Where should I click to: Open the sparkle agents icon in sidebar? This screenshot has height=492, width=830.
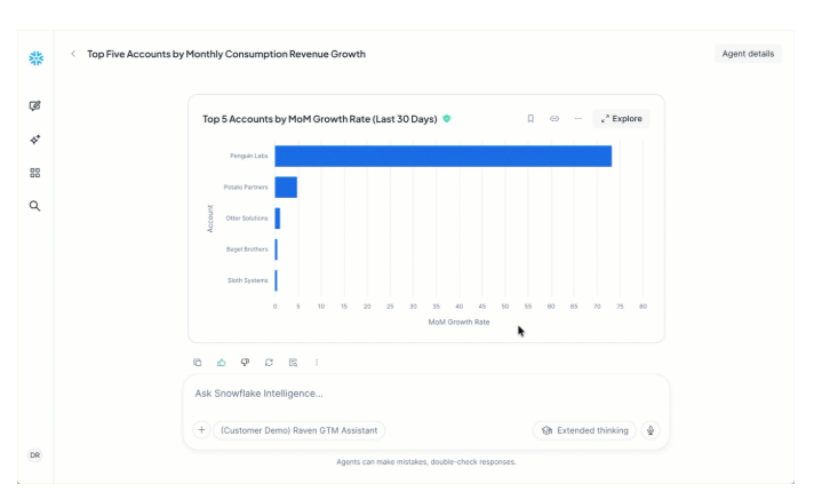click(35, 139)
